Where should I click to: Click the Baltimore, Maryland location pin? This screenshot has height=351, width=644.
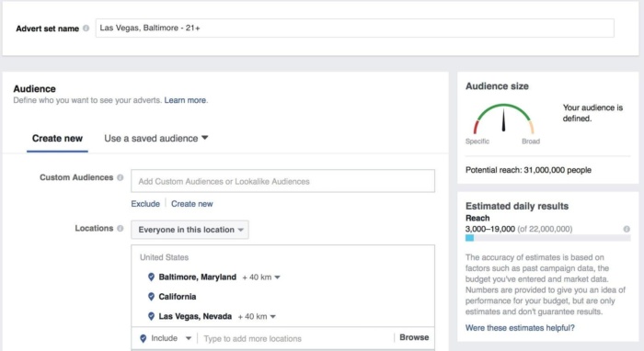(x=151, y=277)
